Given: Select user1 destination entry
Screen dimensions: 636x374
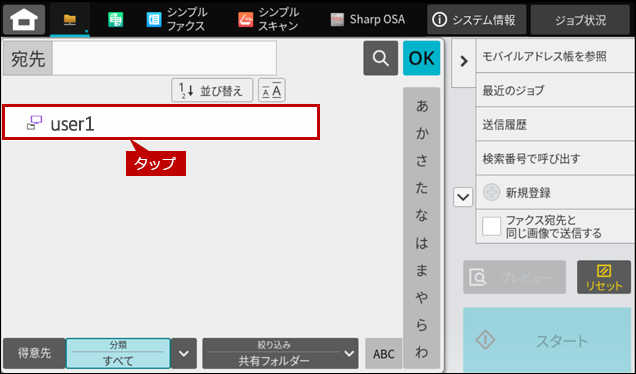Looking at the screenshot, I should tap(161, 122).
